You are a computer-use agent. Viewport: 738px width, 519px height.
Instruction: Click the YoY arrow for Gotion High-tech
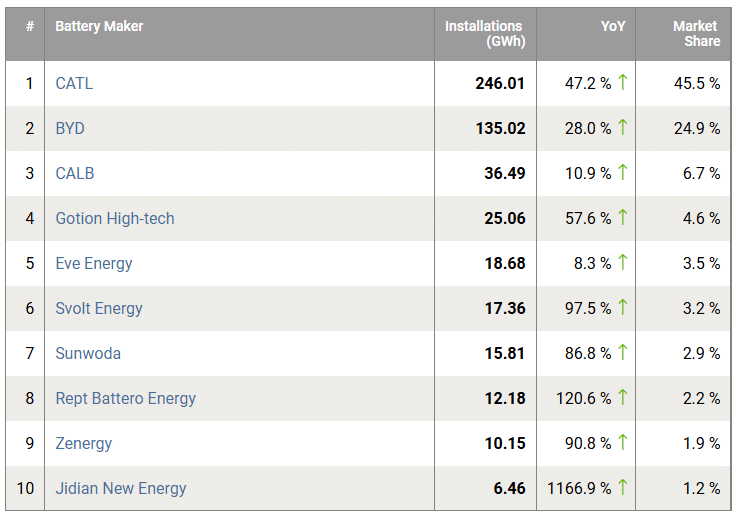[x=622, y=218]
